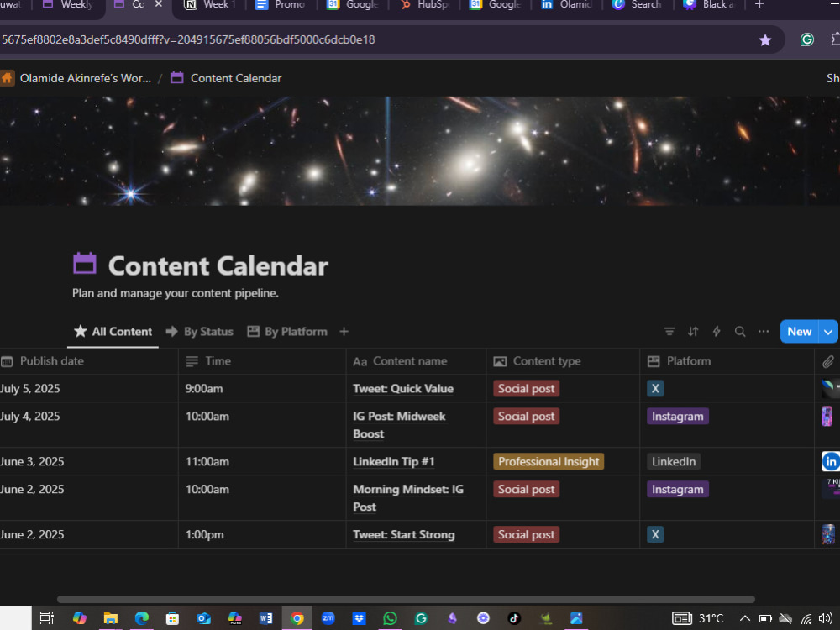
Task: Open the Publish date column header menu
Action: click(x=89, y=361)
